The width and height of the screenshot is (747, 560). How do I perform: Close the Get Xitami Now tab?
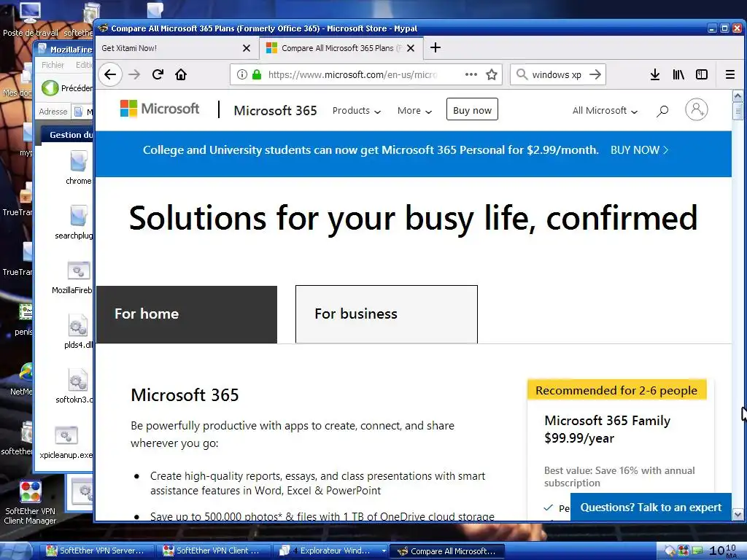(247, 48)
